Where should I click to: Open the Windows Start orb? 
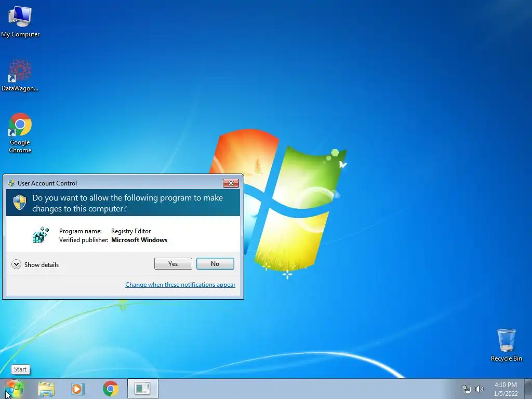tap(13, 389)
